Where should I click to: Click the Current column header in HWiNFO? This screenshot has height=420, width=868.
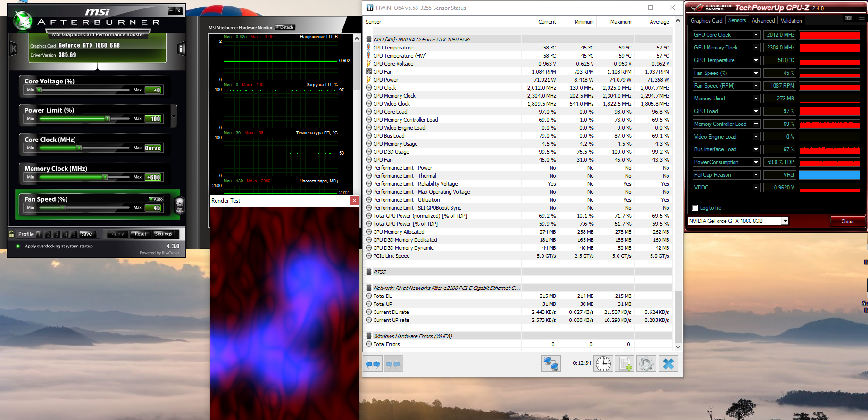[540, 22]
